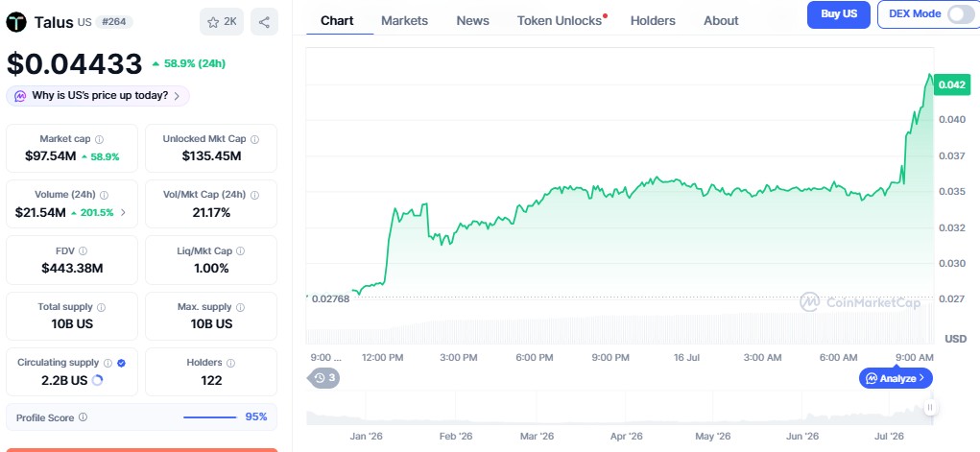This screenshot has width=980, height=452.
Task: Toggle the DEX Mode switch
Action: pyautogui.click(x=960, y=14)
